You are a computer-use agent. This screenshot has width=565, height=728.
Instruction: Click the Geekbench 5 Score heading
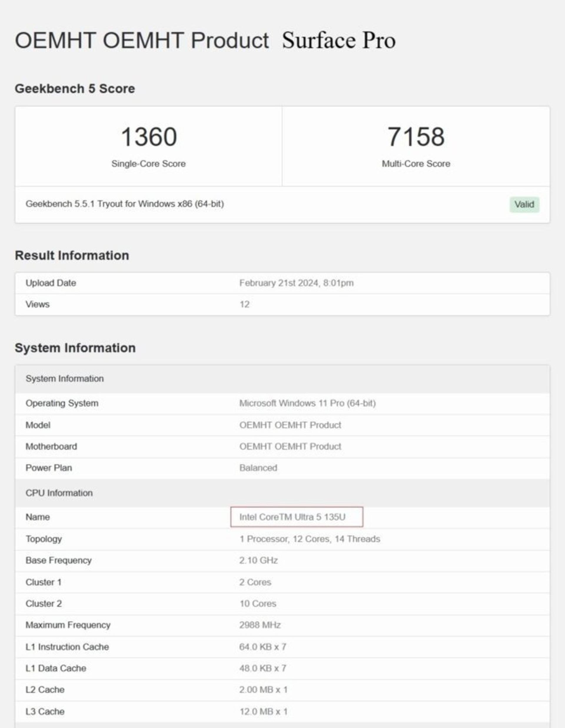pyautogui.click(x=75, y=89)
